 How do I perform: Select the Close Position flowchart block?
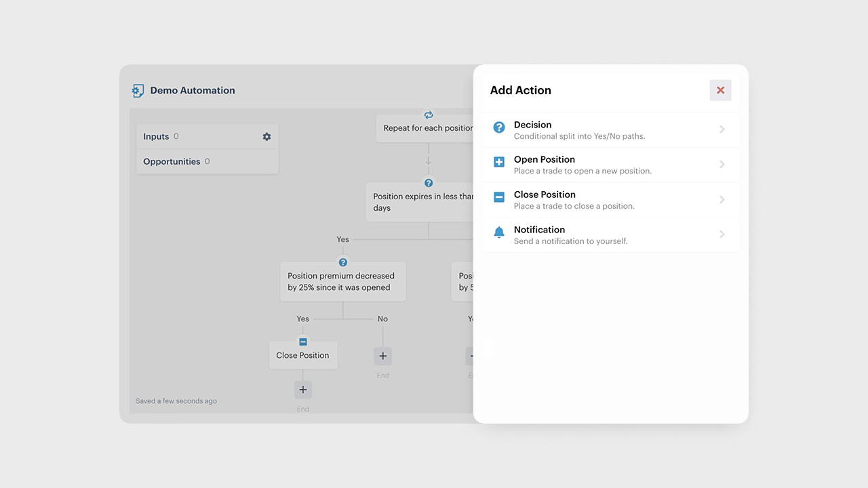303,355
